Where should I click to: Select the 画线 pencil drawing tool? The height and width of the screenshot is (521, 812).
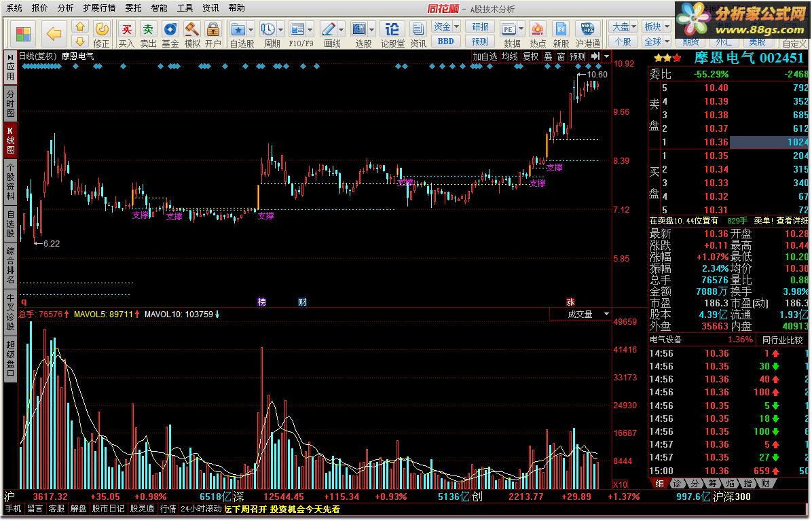click(328, 29)
